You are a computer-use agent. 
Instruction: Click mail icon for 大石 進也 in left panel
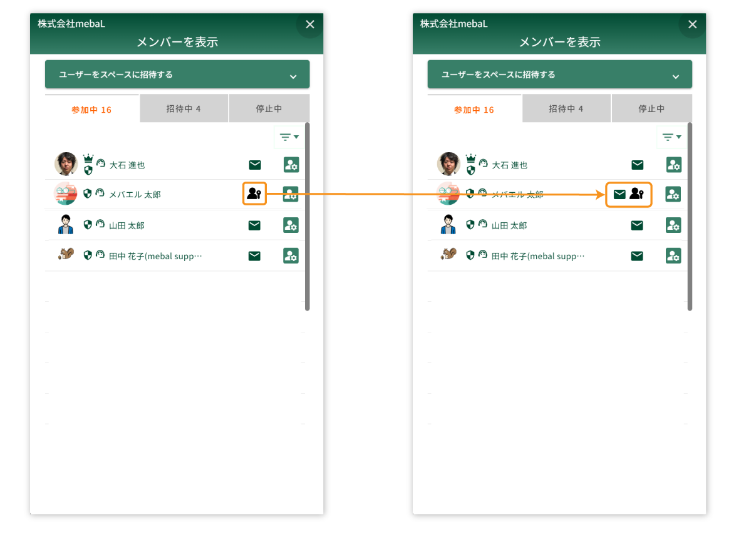(254, 165)
